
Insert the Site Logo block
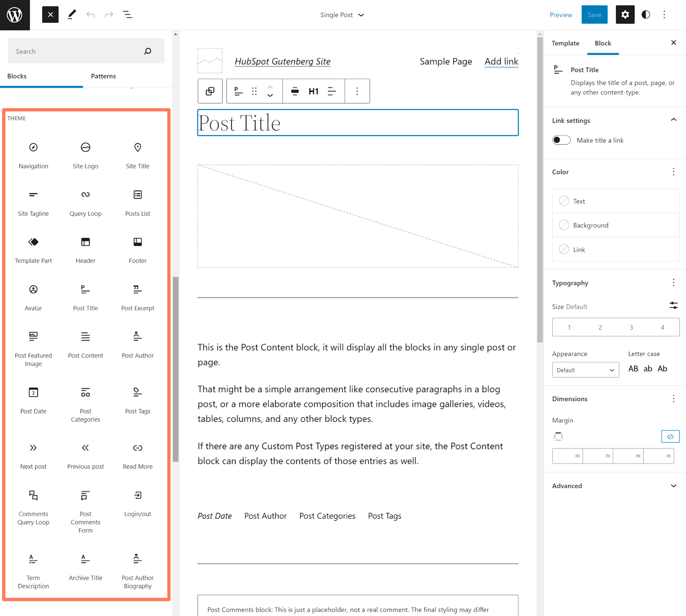click(85, 155)
